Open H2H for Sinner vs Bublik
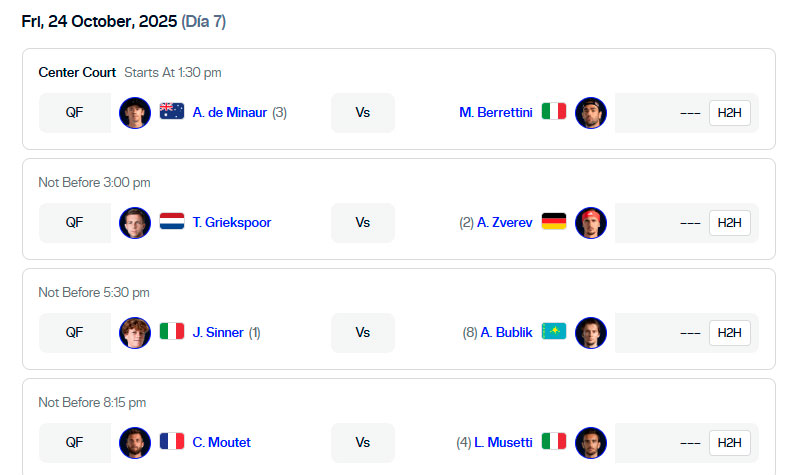 click(729, 333)
